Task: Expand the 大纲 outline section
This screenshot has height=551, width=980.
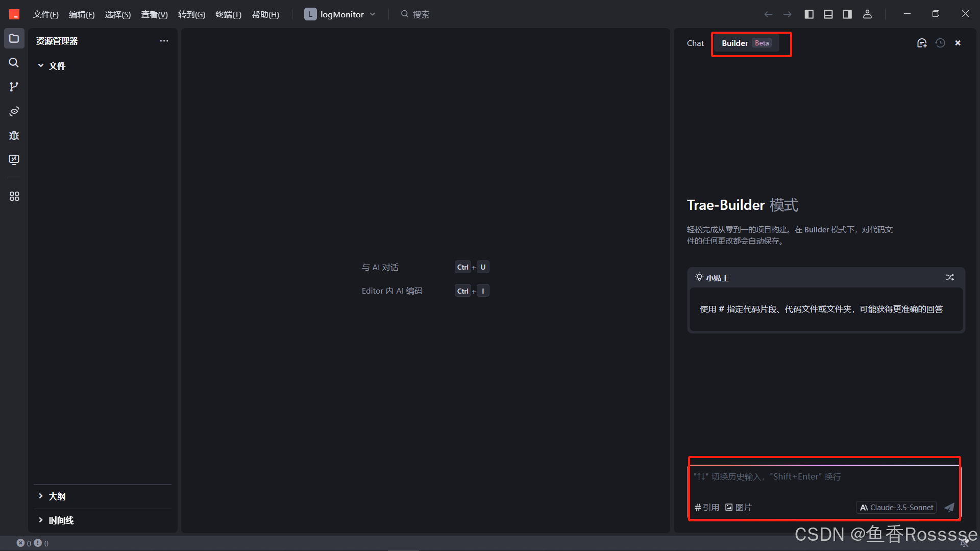Action: coord(52,496)
